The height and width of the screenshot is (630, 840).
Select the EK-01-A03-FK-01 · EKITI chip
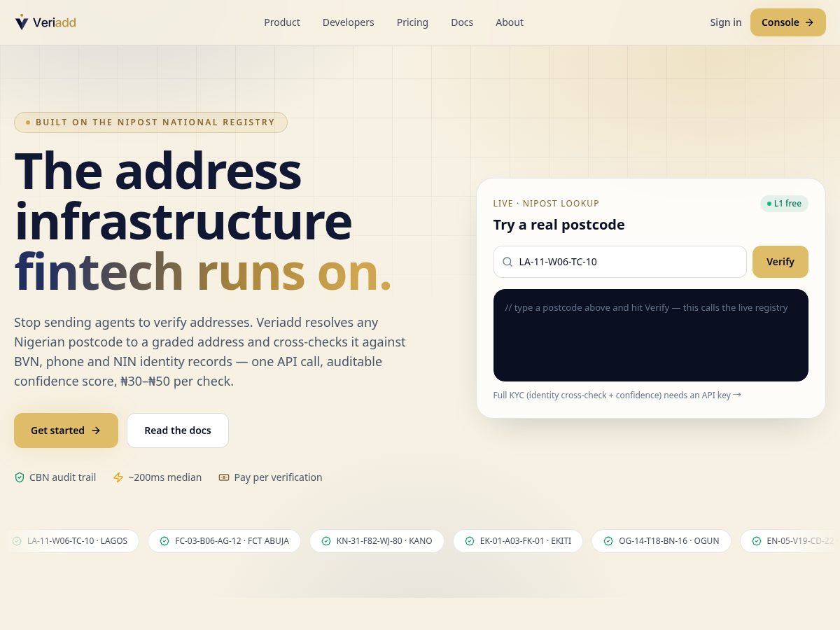518,541
